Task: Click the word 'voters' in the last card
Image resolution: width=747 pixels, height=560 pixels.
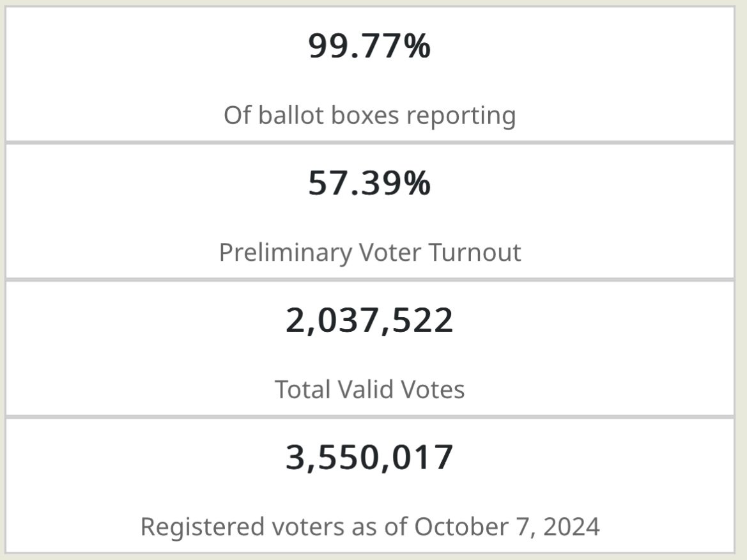Action: point(308,528)
